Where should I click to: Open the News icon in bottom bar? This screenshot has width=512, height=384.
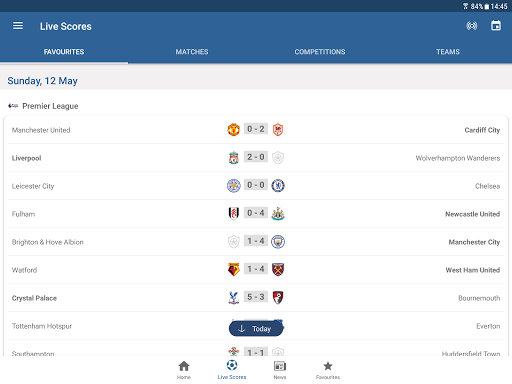tap(280, 366)
